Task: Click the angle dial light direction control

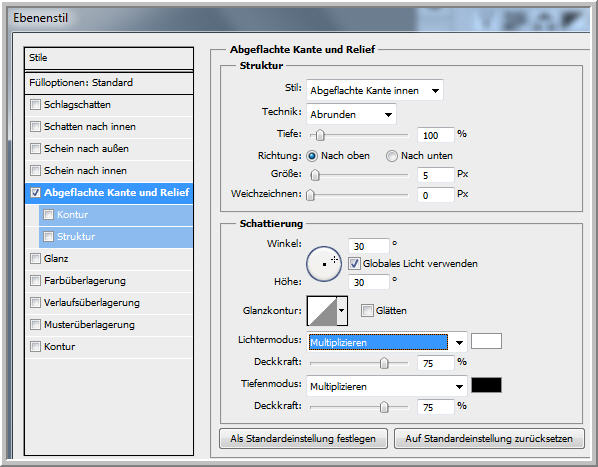Action: [x=324, y=264]
